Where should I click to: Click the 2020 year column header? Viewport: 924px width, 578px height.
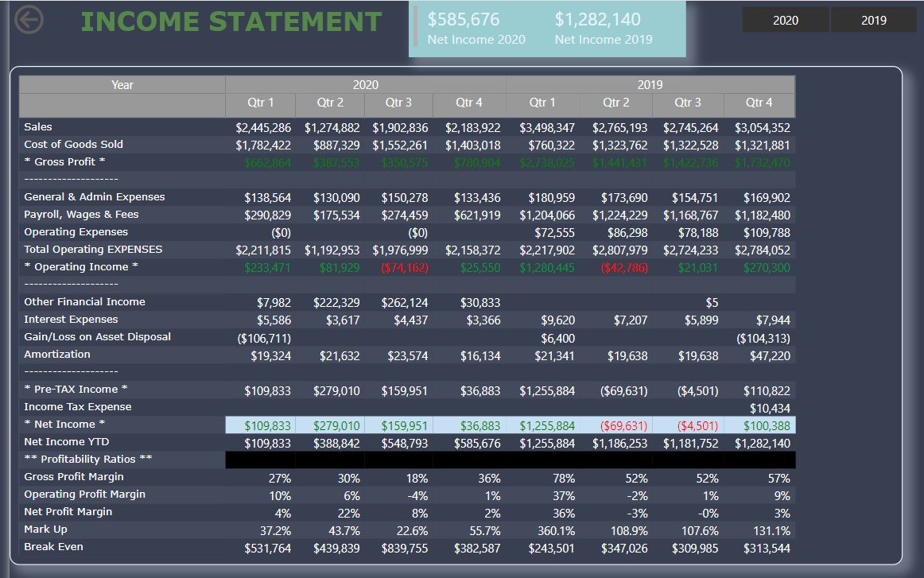pos(365,85)
